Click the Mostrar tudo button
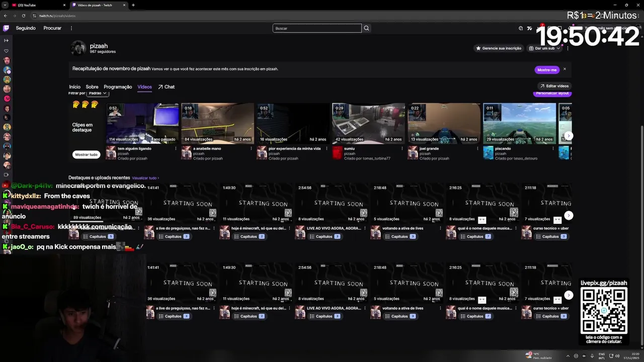This screenshot has height=362, width=644. [x=86, y=155]
